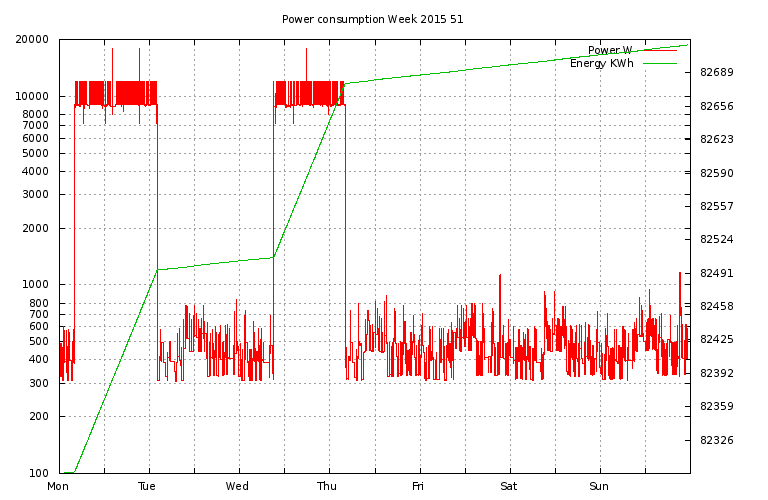Click the "82557" right axis label

point(717,206)
